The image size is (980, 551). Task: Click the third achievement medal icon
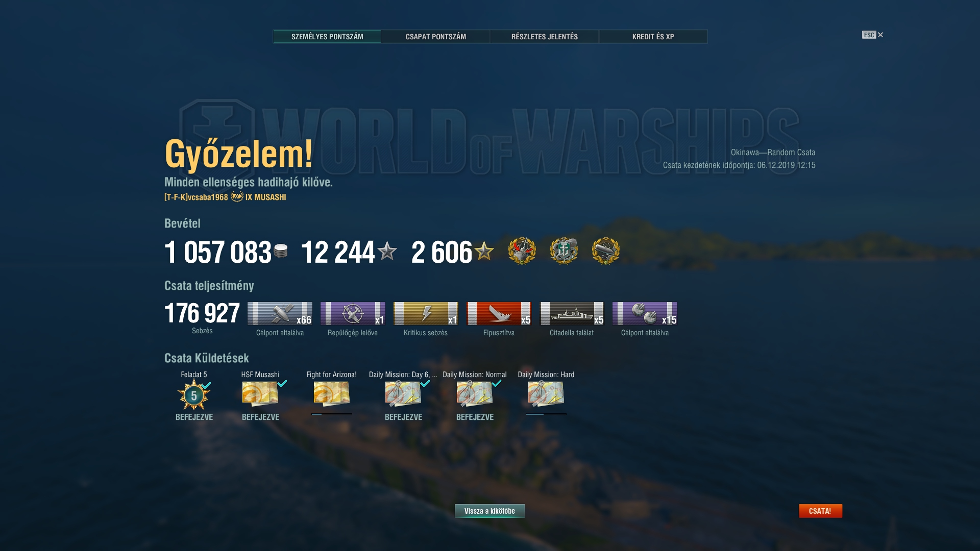coord(605,251)
